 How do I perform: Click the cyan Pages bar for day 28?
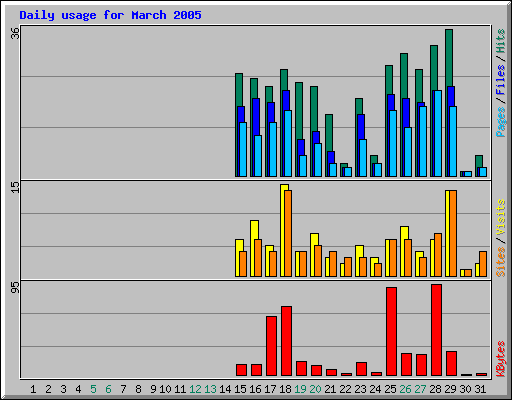[438, 133]
